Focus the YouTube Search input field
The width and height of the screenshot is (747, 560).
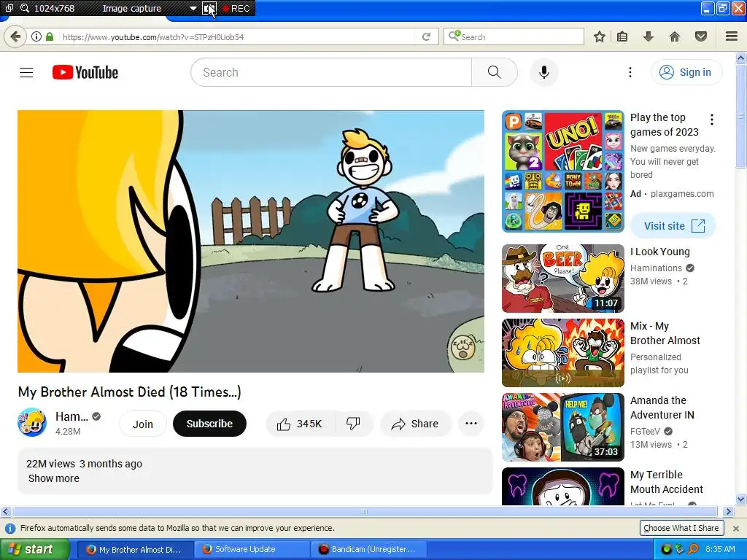pyautogui.click(x=331, y=72)
